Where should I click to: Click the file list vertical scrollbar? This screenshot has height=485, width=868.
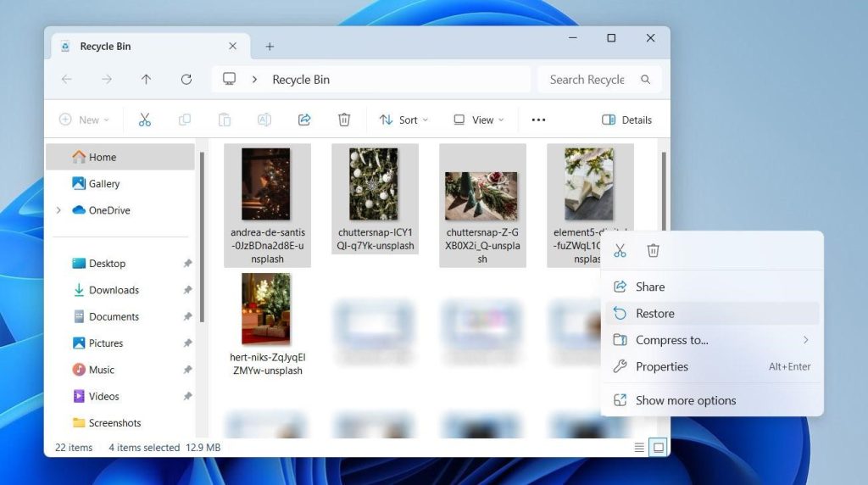[x=664, y=191]
